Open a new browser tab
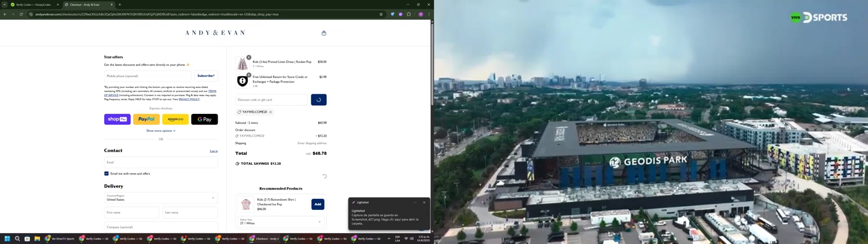The image size is (868, 244). pos(120,5)
